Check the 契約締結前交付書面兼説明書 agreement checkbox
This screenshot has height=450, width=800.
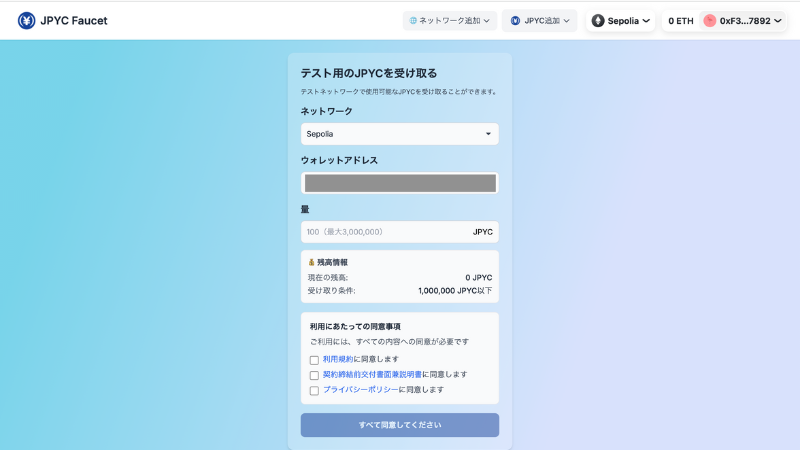[x=314, y=376]
